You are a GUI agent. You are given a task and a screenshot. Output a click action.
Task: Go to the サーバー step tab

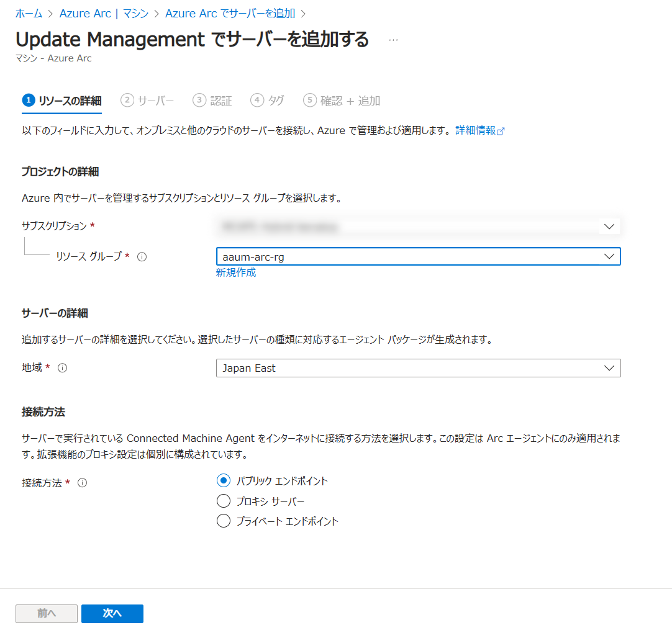click(147, 101)
